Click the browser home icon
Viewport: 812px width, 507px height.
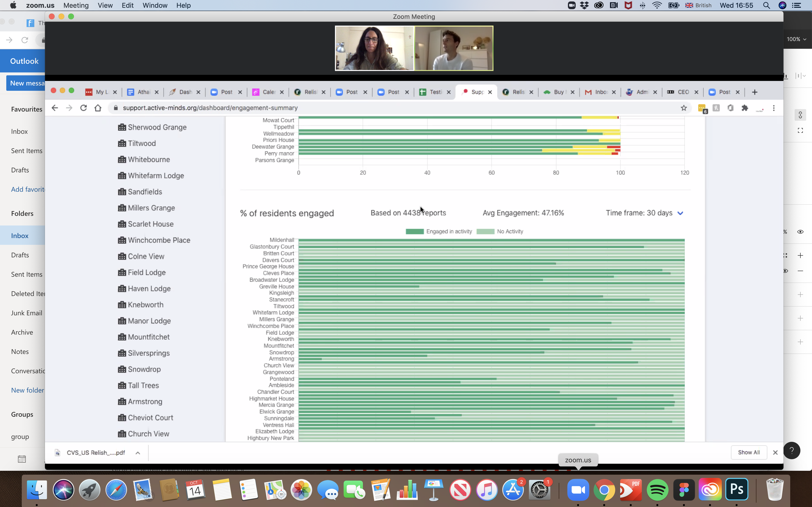pos(98,108)
